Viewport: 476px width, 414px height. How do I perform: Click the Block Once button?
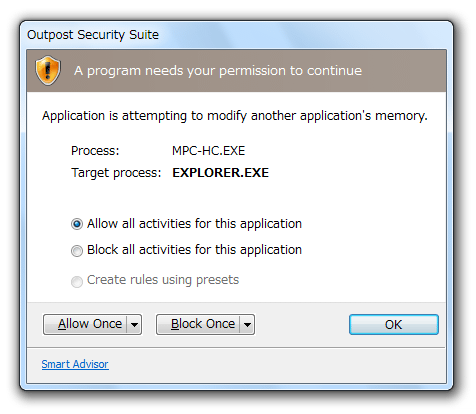coord(199,324)
